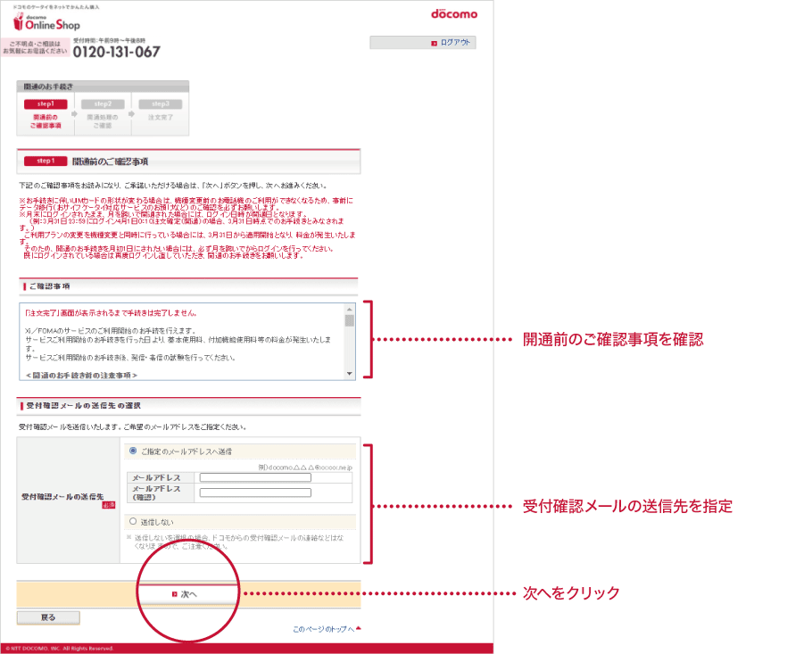Click step2 開通処理のご確認 progress tab
This screenshot has height=654, width=812.
(x=103, y=114)
